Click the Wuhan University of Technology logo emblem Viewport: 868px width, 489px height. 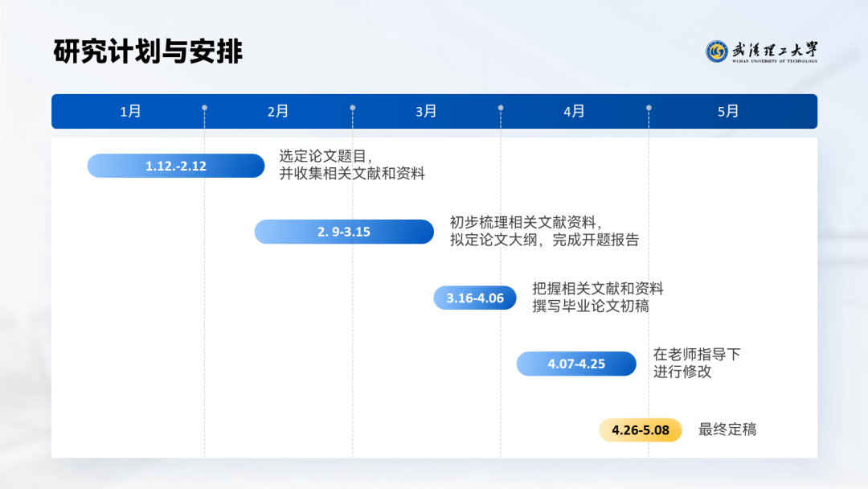pos(716,51)
